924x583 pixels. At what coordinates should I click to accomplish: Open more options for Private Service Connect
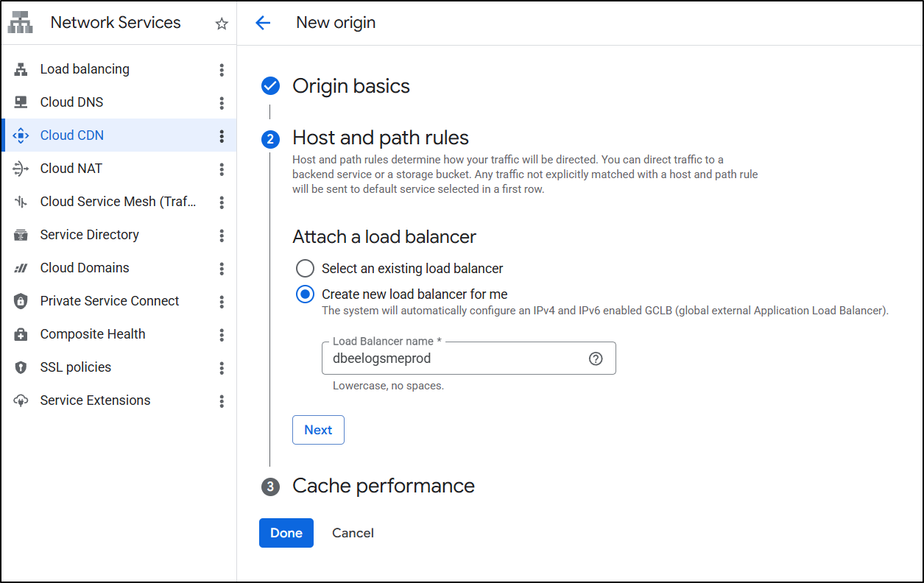click(222, 302)
